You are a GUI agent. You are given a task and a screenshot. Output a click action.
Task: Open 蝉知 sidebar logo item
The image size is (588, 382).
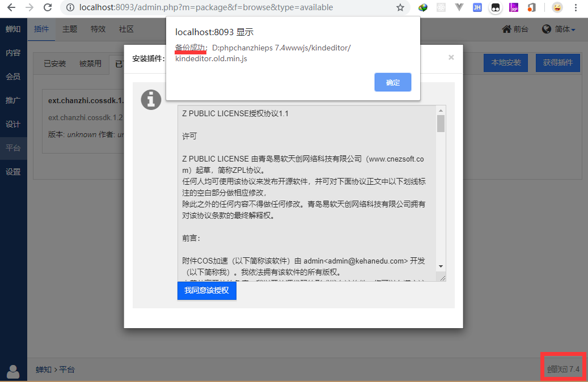pyautogui.click(x=13, y=29)
